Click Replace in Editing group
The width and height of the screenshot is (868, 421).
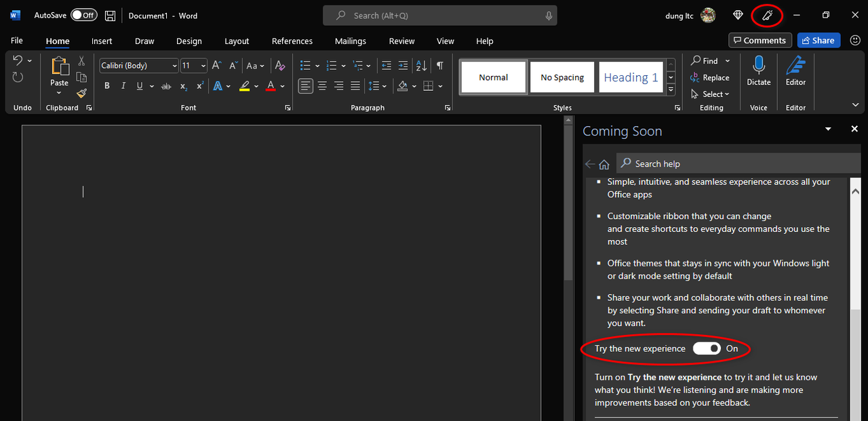pyautogui.click(x=710, y=78)
